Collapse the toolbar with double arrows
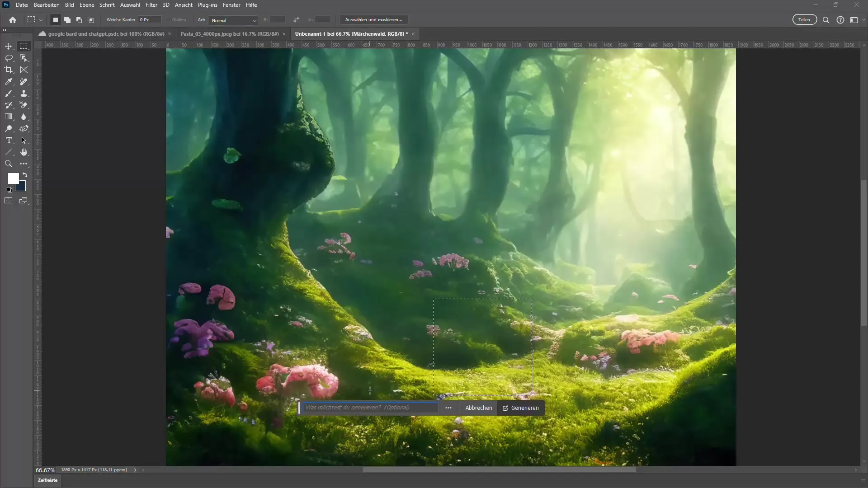The image size is (868, 488). pos(5,30)
